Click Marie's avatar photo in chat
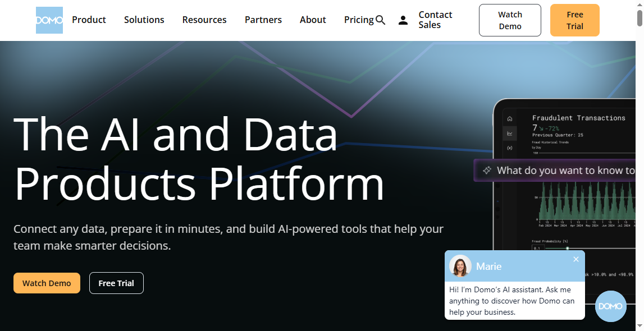Viewport: 644px width, 331px height. click(x=460, y=266)
